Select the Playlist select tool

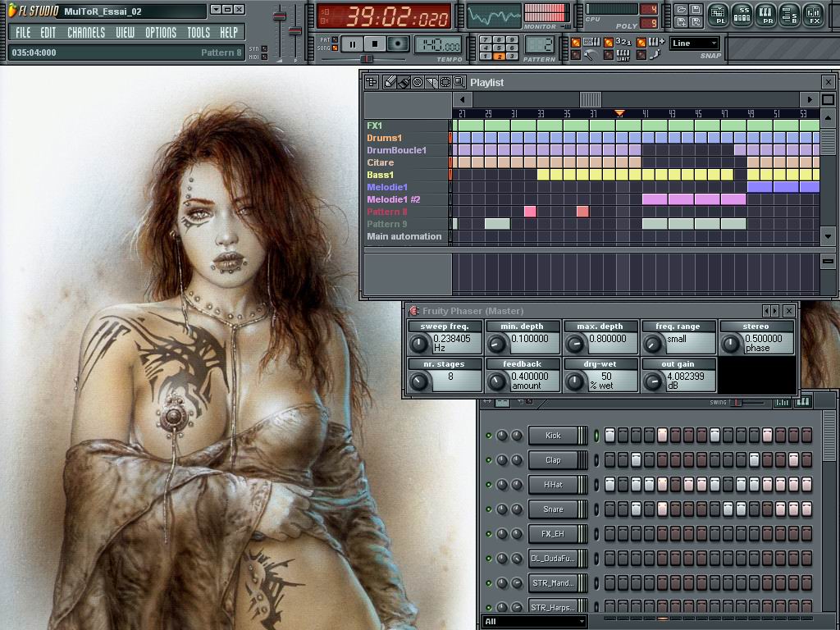tap(445, 82)
